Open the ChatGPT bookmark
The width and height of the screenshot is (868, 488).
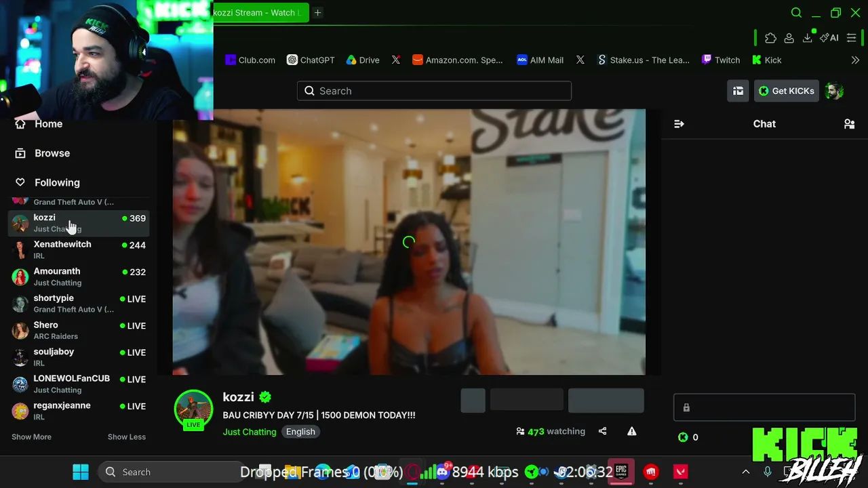311,60
